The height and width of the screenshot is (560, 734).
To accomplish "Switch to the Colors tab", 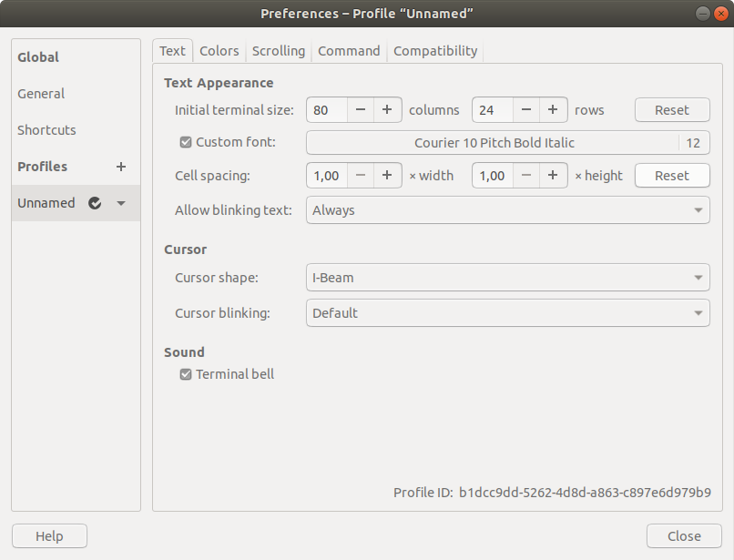I will tap(219, 51).
